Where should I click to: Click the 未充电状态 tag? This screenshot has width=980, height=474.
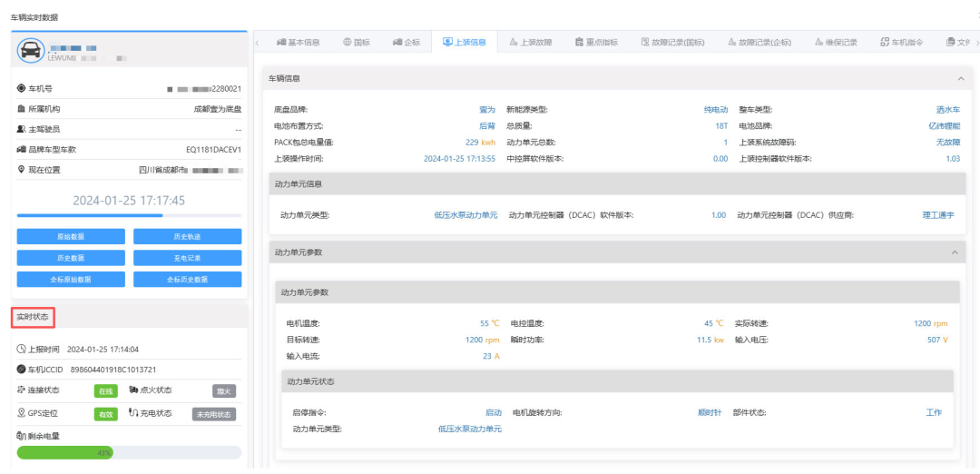click(214, 414)
